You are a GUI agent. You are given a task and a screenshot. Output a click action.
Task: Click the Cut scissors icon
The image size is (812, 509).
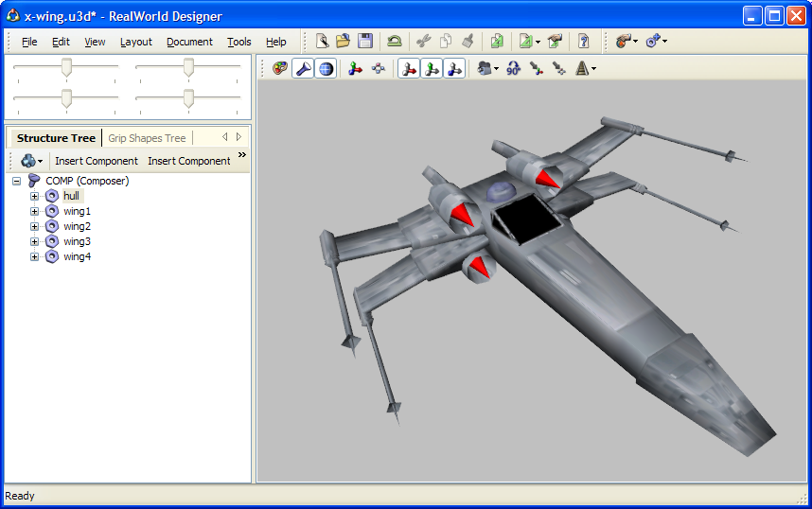[424, 41]
